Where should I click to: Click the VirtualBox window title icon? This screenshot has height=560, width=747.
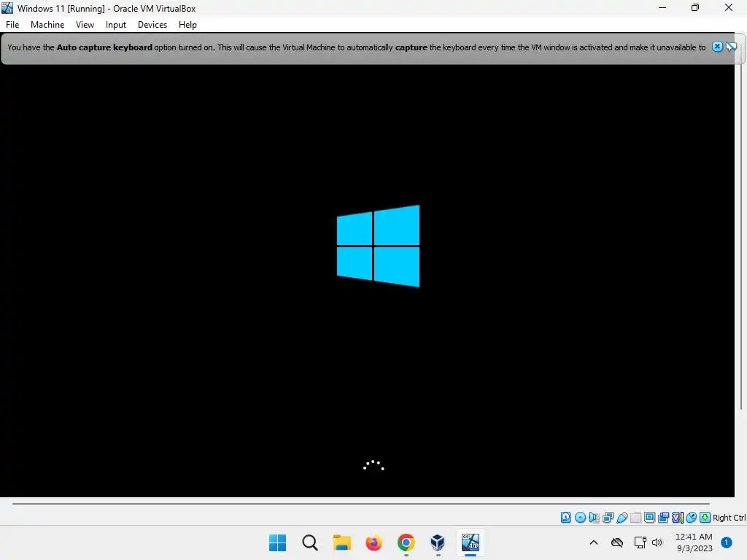point(7,8)
